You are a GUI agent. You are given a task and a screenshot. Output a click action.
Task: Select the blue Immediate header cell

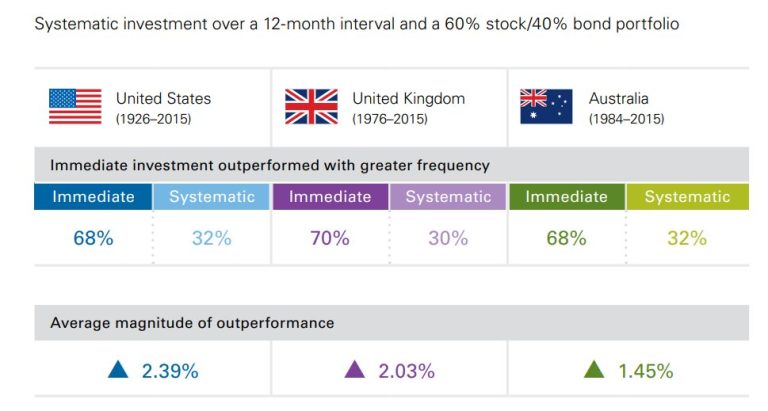(x=93, y=197)
